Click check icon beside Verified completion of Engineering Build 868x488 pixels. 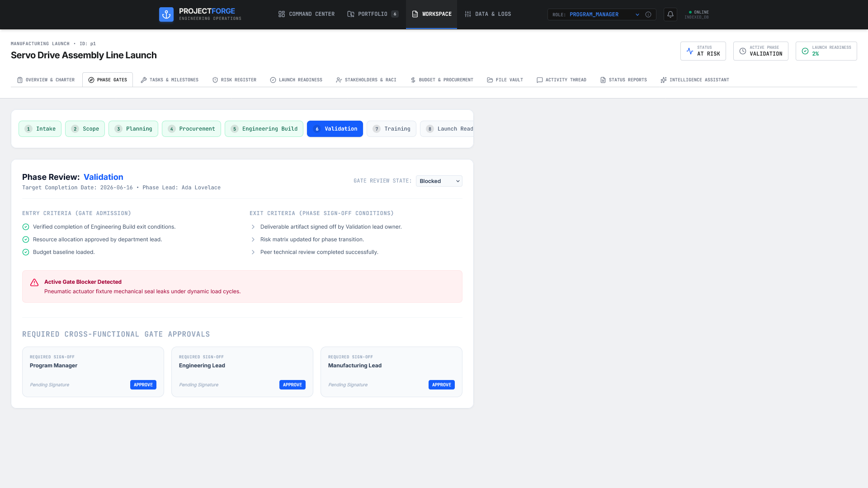click(26, 227)
